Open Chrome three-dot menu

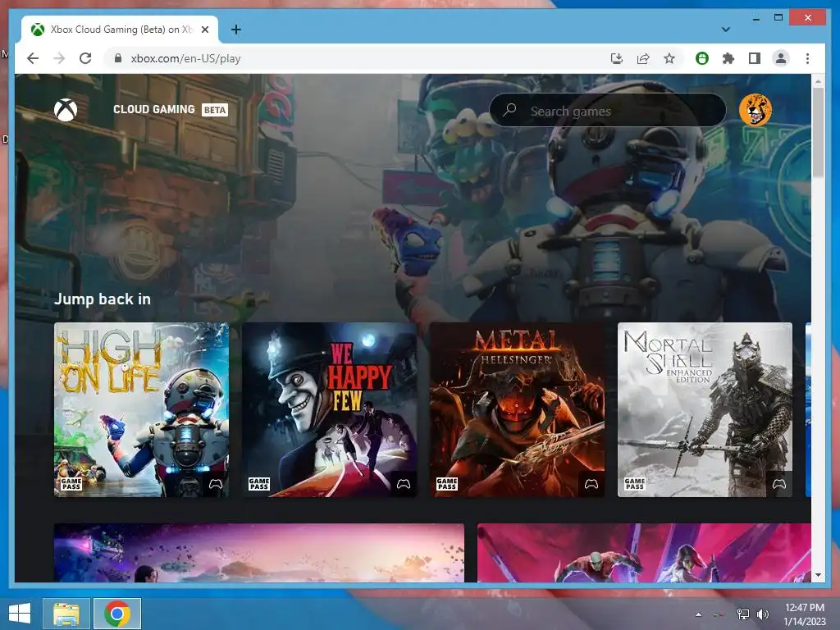click(807, 58)
